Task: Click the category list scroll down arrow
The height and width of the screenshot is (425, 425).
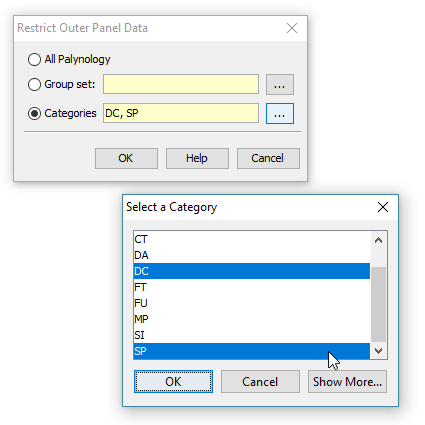Action: (x=378, y=351)
